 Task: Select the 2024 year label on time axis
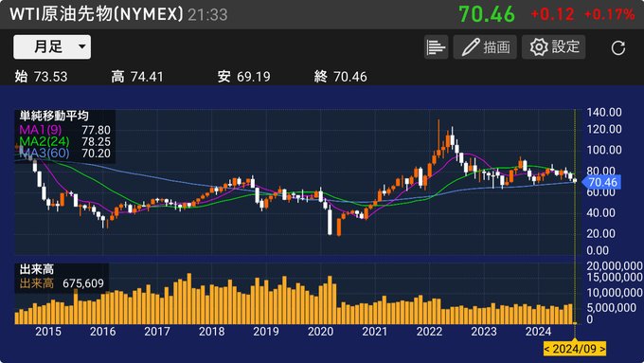pos(538,332)
